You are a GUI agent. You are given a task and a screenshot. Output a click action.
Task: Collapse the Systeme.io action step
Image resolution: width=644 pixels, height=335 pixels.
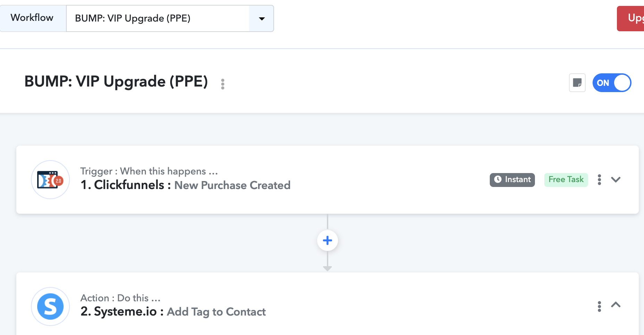tap(616, 305)
